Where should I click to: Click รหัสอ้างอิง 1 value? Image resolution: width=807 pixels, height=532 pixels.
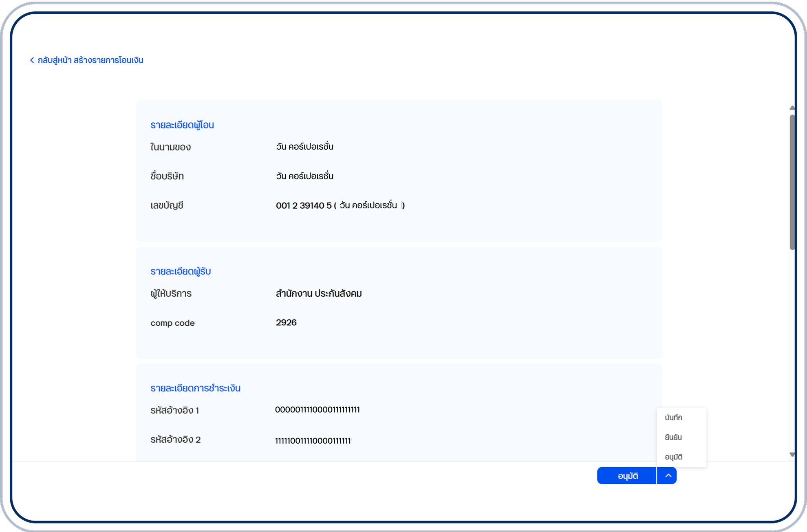point(317,410)
